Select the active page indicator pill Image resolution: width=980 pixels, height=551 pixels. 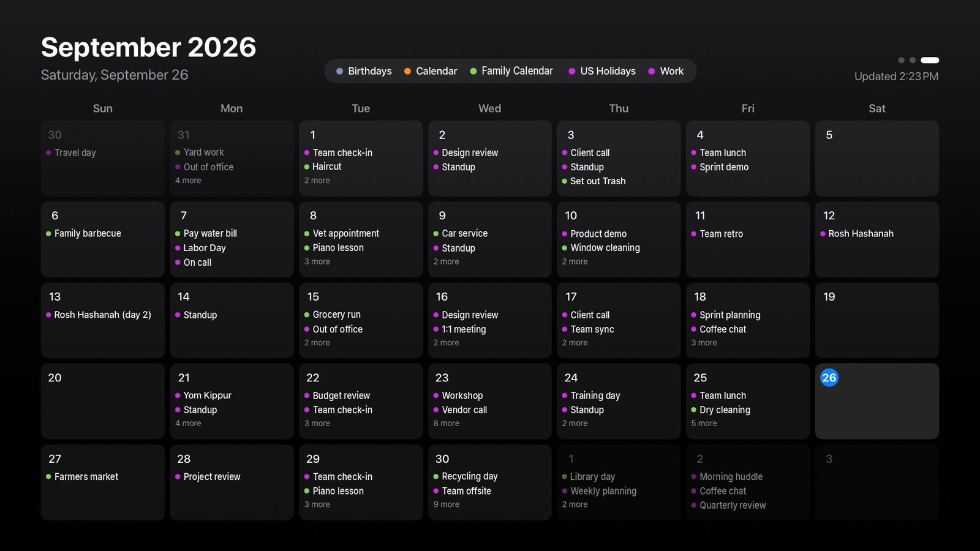930,60
